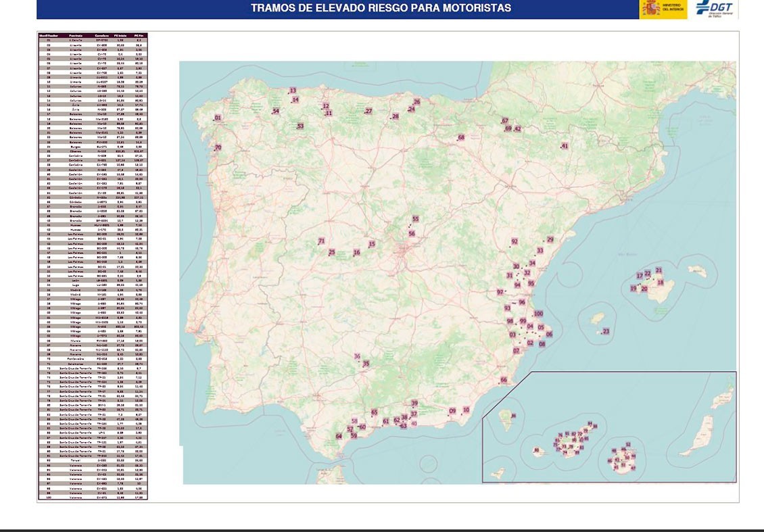Select map marker 13 on the north coast
This screenshot has height=532, width=764.
pyautogui.click(x=293, y=91)
